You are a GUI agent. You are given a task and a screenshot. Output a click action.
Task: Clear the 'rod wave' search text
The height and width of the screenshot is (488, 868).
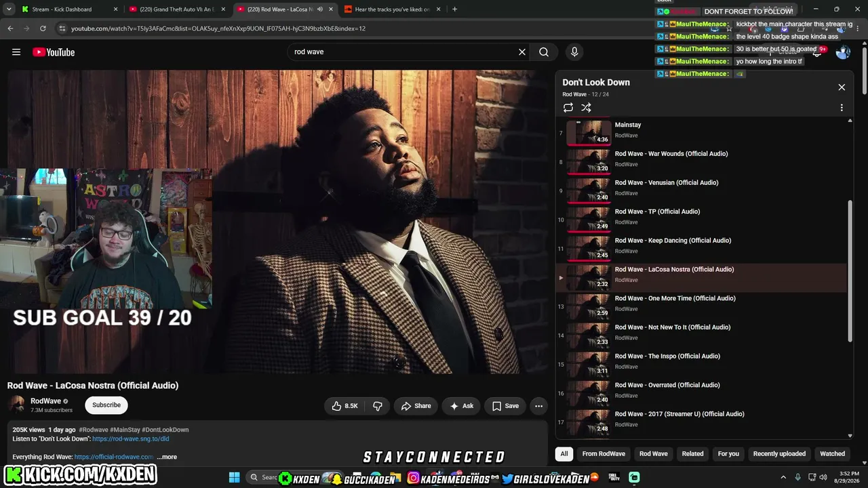coord(522,52)
